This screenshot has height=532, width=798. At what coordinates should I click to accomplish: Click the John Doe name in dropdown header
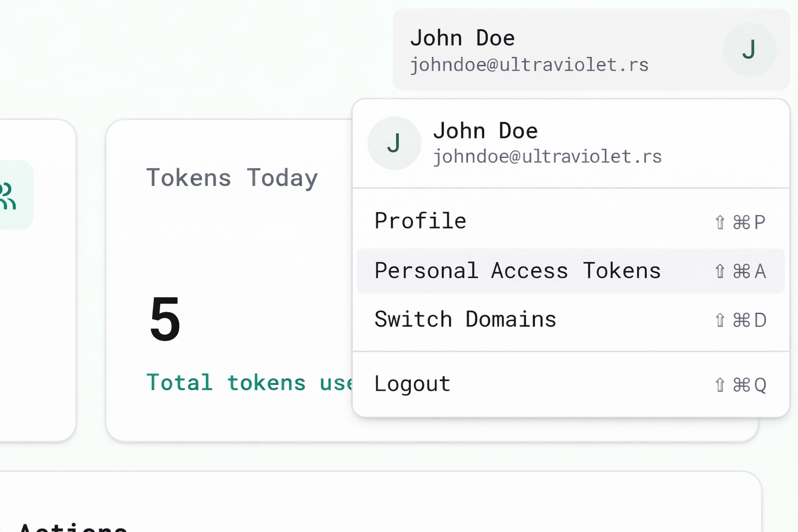pos(485,131)
